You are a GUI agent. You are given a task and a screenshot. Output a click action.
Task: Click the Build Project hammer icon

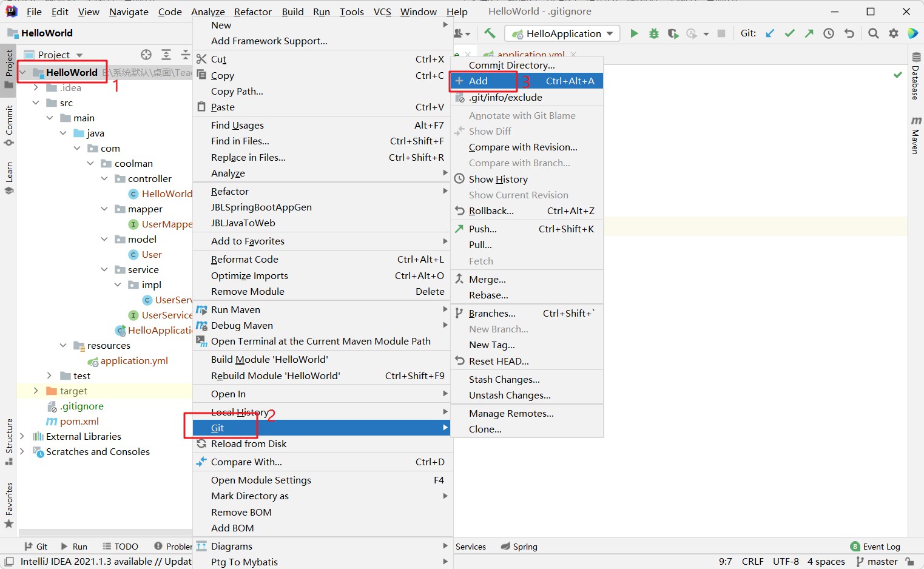click(490, 33)
